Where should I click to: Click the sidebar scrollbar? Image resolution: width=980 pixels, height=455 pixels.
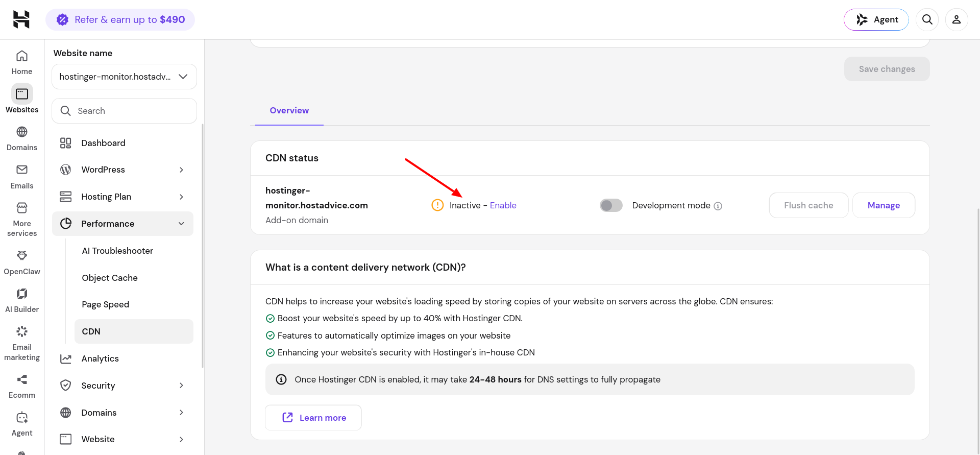coord(203,245)
